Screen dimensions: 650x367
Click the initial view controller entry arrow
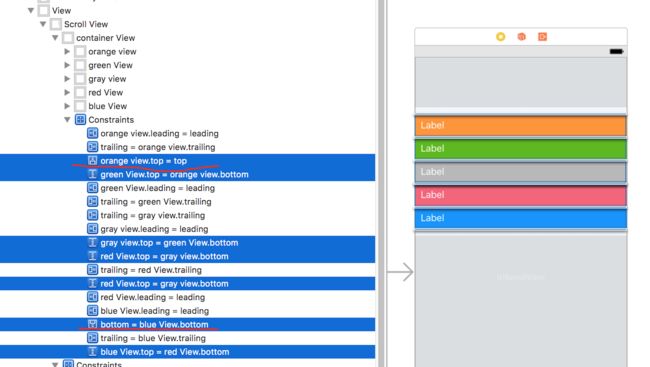(400, 272)
